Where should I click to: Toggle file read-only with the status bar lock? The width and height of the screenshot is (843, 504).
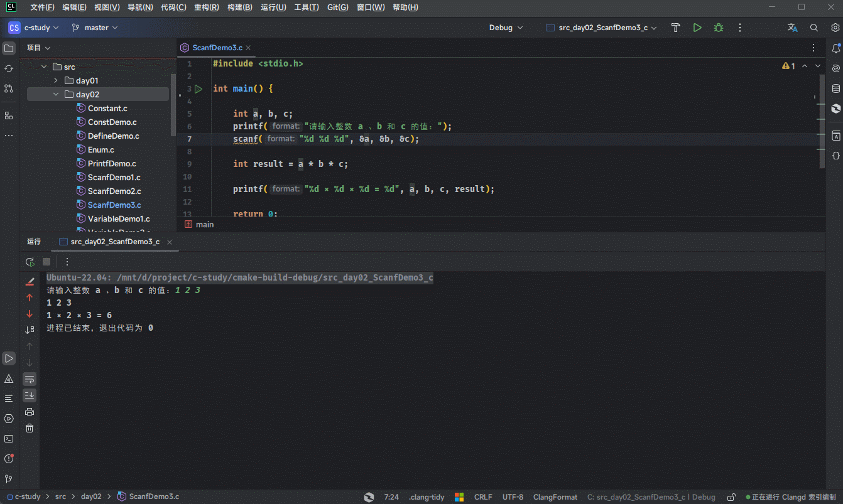click(732, 496)
